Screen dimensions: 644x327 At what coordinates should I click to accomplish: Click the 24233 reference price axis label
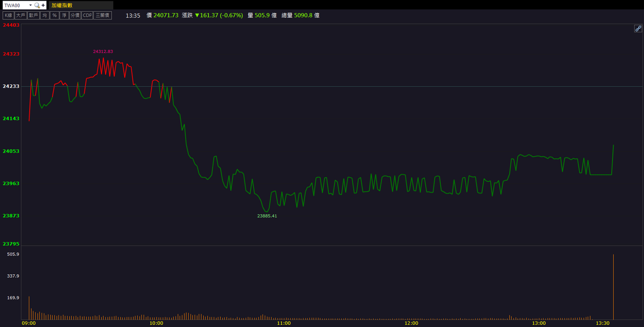(x=11, y=86)
